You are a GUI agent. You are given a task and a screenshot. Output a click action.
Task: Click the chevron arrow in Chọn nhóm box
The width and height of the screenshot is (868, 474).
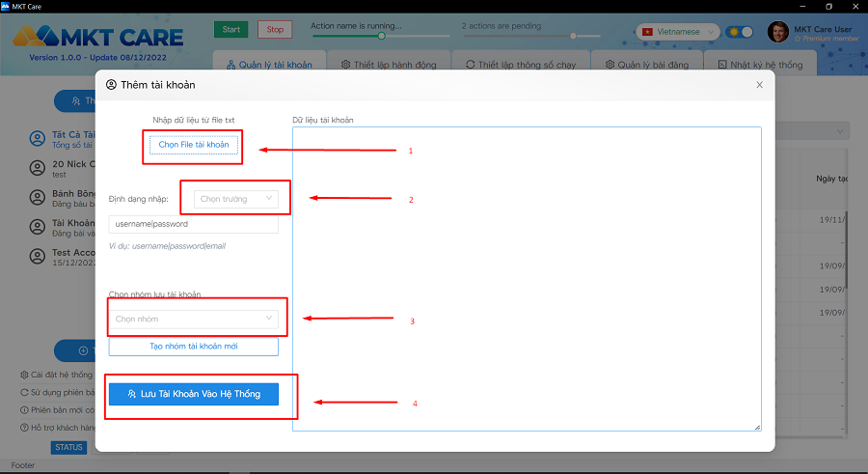coord(269,319)
